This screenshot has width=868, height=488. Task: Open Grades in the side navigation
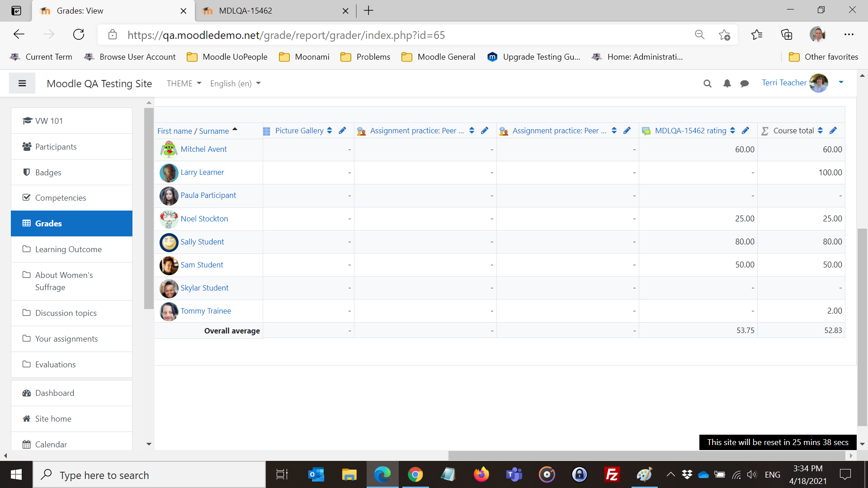click(x=71, y=224)
